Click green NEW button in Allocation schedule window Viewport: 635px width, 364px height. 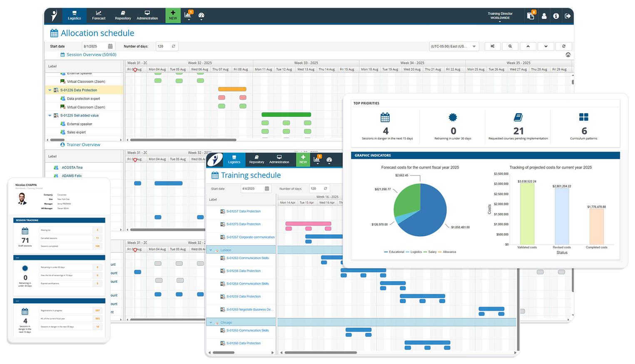pos(173,15)
